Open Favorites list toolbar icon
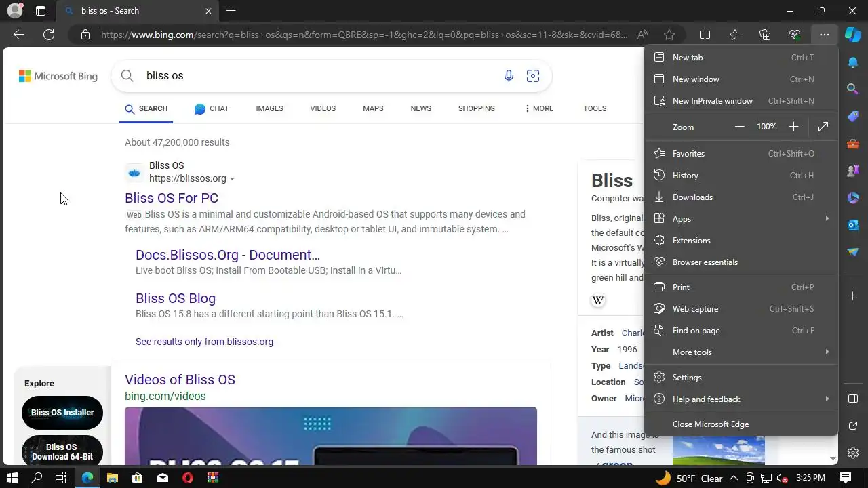Viewport: 868px width, 488px height. 735,35
